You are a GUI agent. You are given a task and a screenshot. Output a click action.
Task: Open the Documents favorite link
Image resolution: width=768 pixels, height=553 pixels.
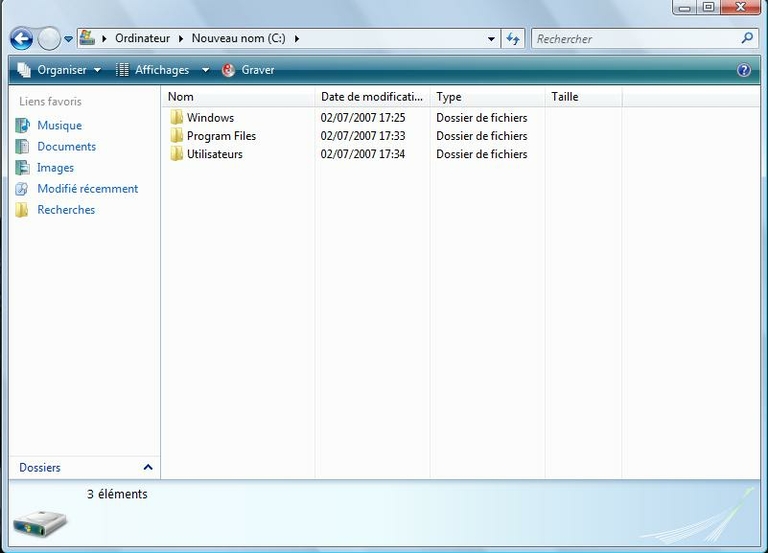click(67, 146)
